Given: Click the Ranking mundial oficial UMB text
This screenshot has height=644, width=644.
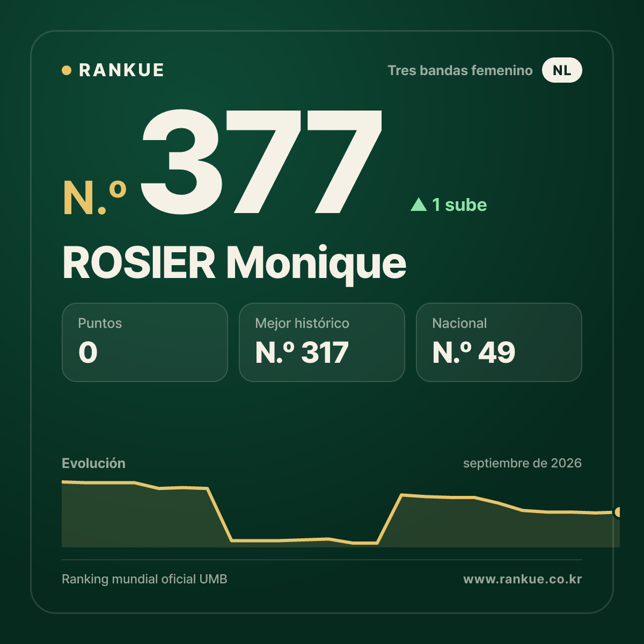Looking at the screenshot, I should [144, 579].
